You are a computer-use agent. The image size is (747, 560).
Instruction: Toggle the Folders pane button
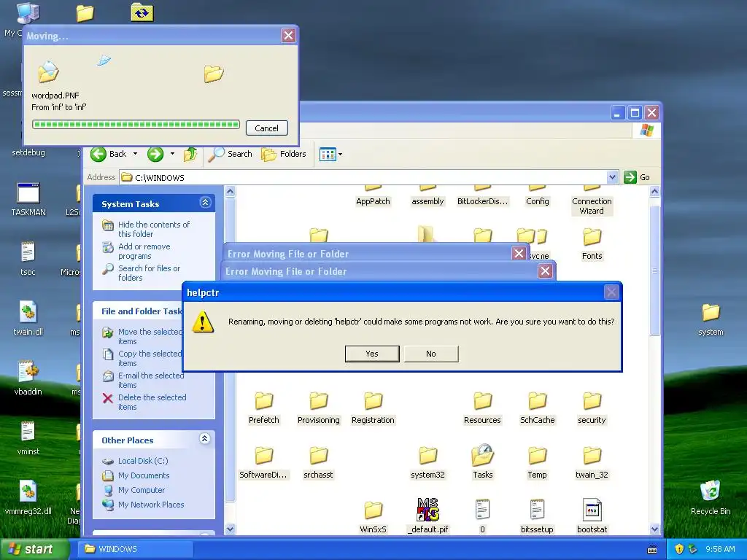point(284,154)
